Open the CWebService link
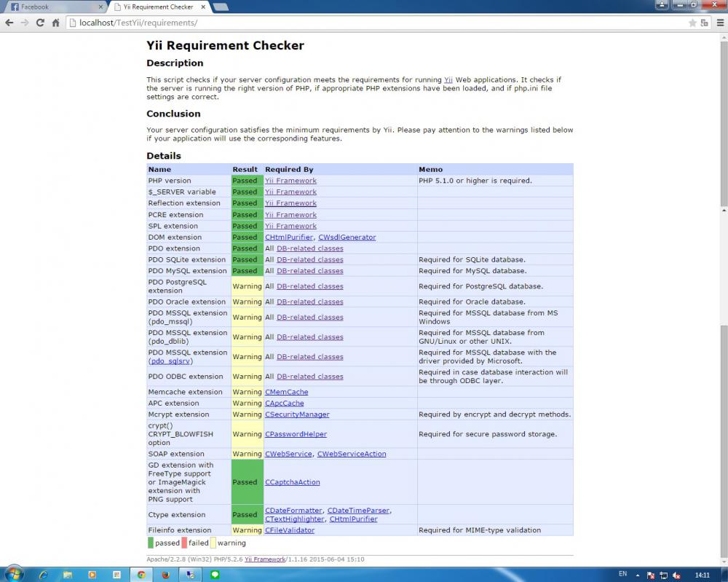Screen dimensions: 728x582 tap(288, 454)
